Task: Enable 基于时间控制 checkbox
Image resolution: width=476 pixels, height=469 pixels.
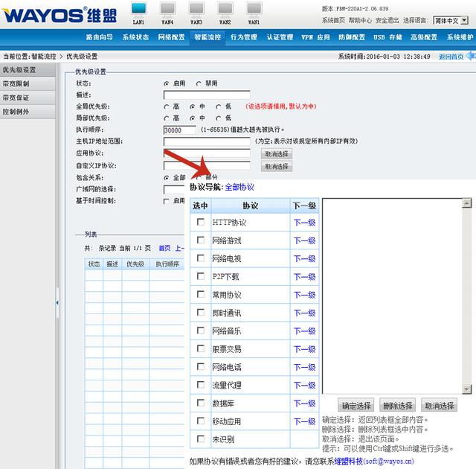Action: click(x=167, y=201)
